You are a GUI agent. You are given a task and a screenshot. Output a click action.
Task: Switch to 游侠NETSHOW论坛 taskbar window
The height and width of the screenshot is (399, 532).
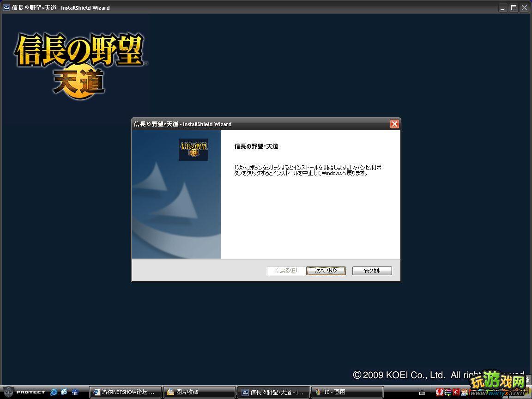point(126,392)
